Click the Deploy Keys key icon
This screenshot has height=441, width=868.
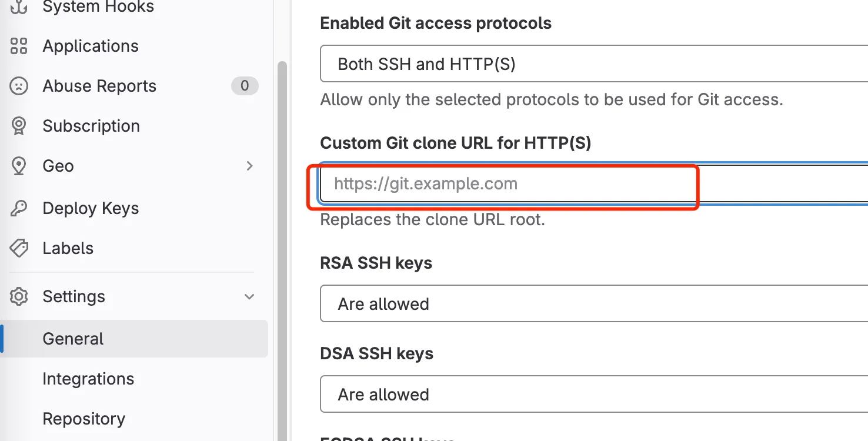(x=19, y=208)
